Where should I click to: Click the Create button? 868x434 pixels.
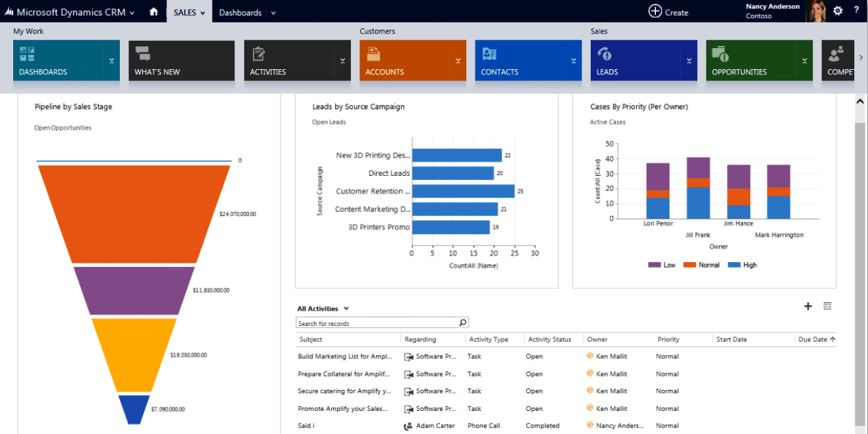668,12
